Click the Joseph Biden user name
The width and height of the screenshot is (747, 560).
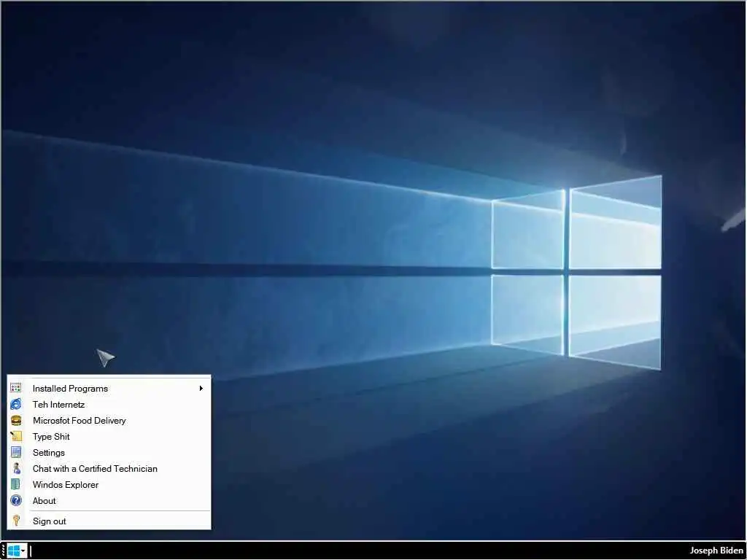point(716,551)
